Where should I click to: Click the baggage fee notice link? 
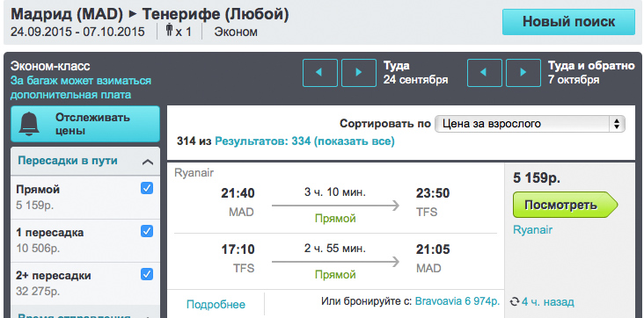81,87
